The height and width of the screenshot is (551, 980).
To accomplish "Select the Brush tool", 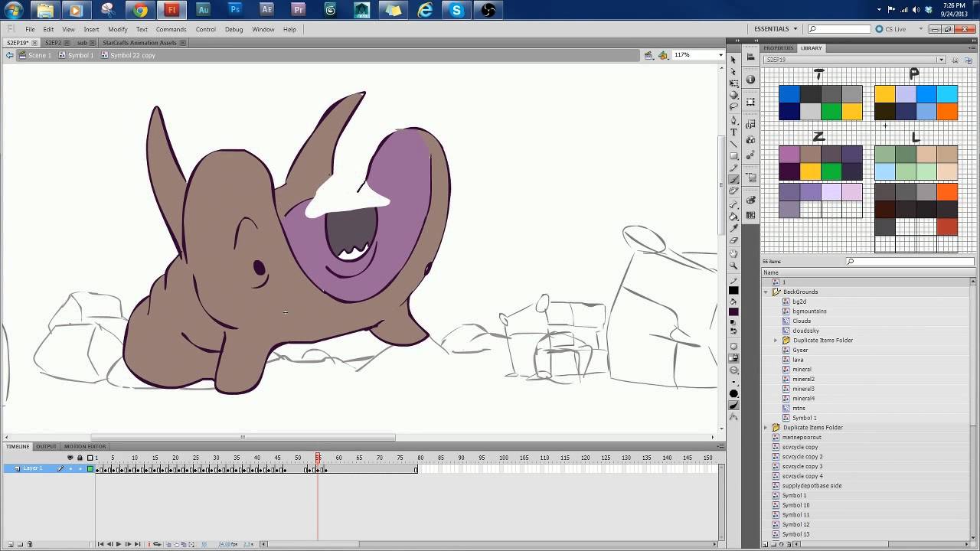I will click(733, 179).
